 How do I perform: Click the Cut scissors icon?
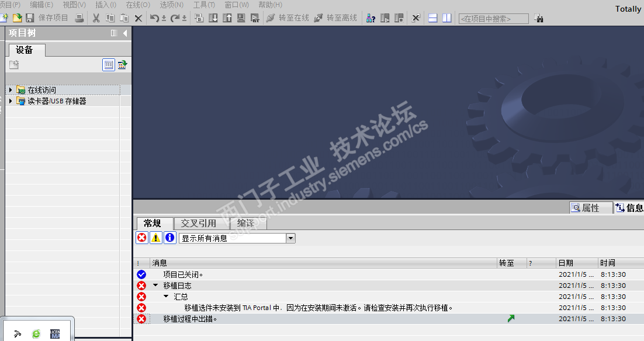point(96,18)
